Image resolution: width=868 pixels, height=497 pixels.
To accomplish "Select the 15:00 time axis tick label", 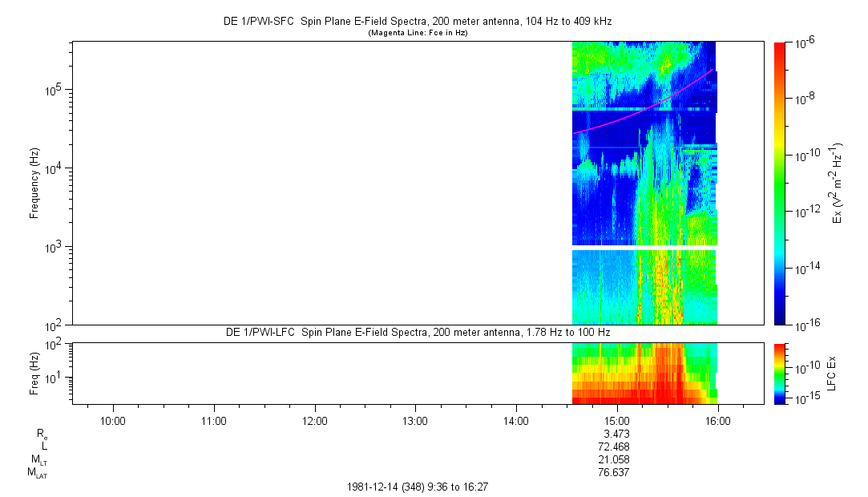I will coord(616,420).
